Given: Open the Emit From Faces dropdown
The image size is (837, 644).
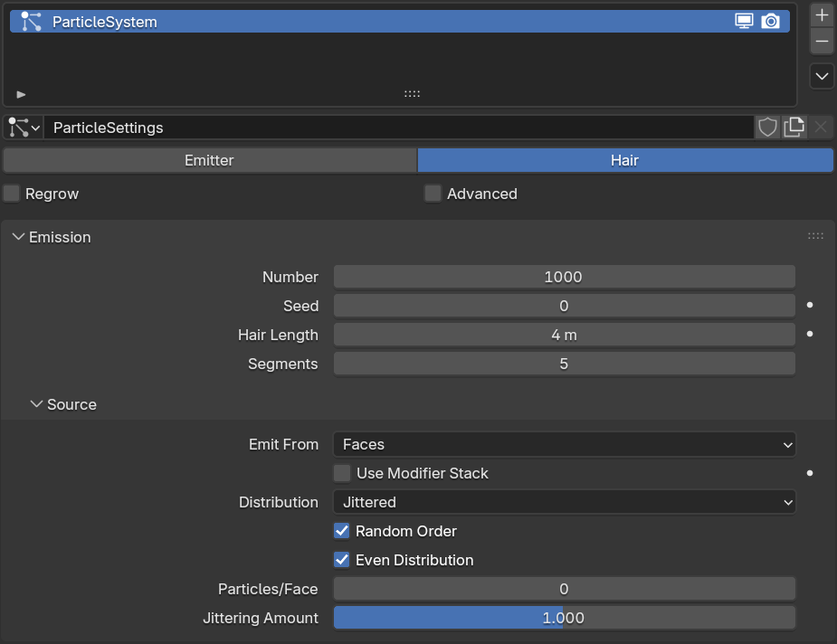Looking at the screenshot, I should click(x=565, y=444).
